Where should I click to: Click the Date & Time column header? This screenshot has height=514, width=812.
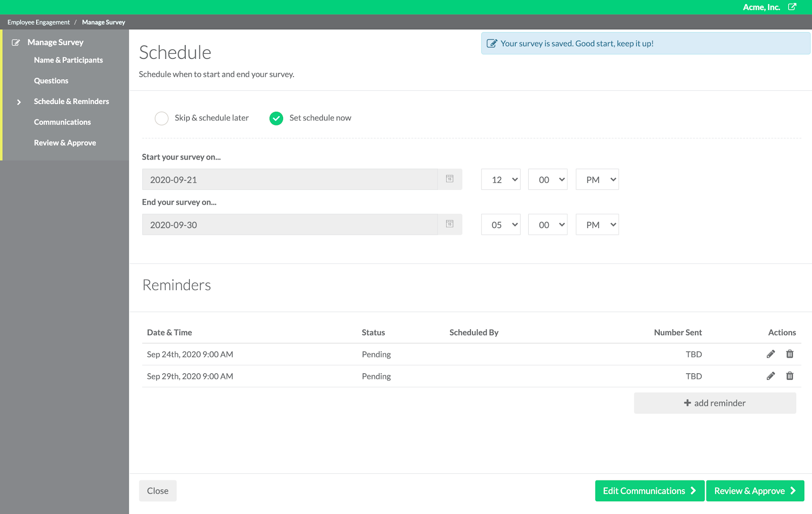pos(170,333)
